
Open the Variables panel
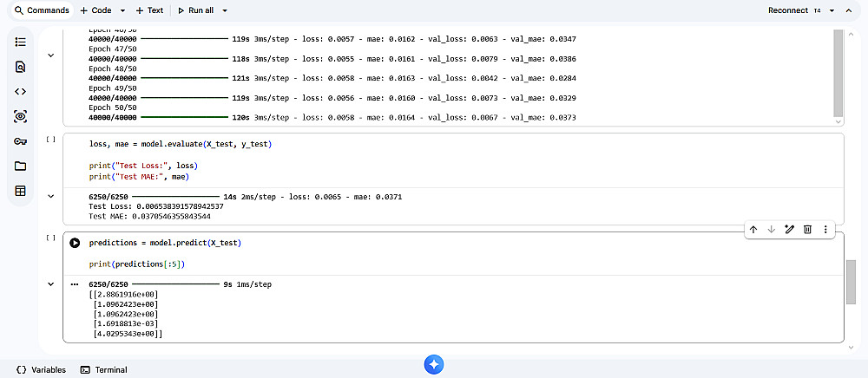coord(41,369)
